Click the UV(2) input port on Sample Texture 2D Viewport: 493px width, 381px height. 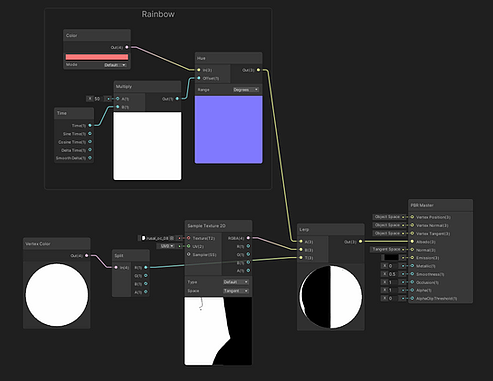[189, 246]
